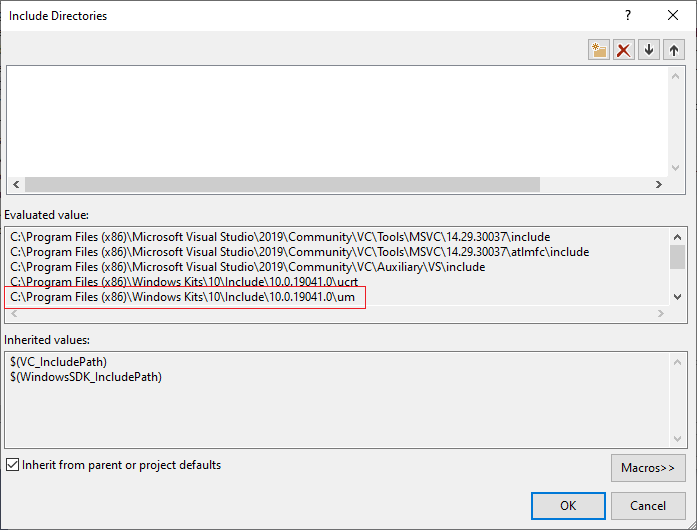Click the Evaluated value scrollbar up arrow
This screenshot has height=530, width=697.
(x=677, y=237)
